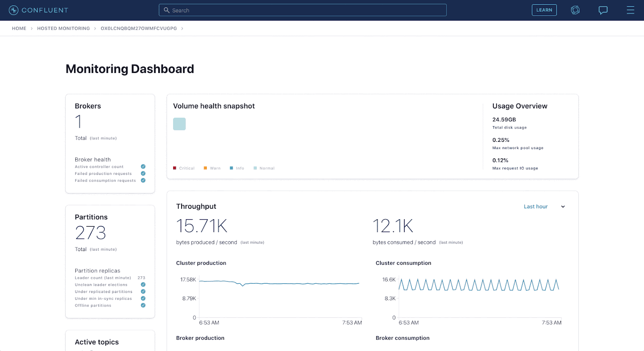Open the hamburger menu icon
The width and height of the screenshot is (644, 351).
pyautogui.click(x=630, y=10)
